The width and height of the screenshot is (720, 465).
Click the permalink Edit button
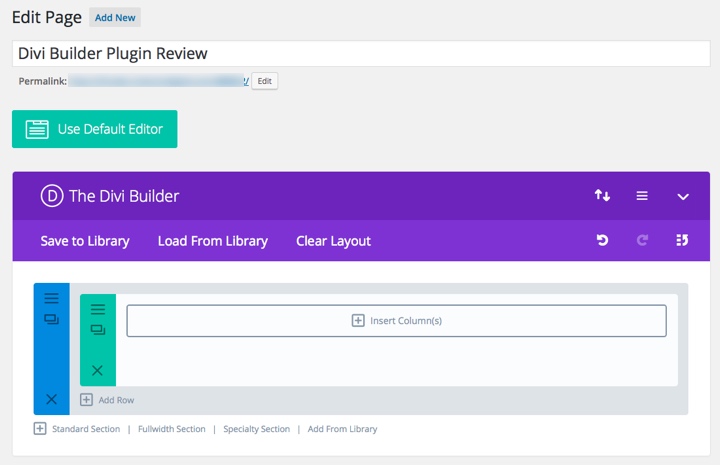(x=264, y=81)
